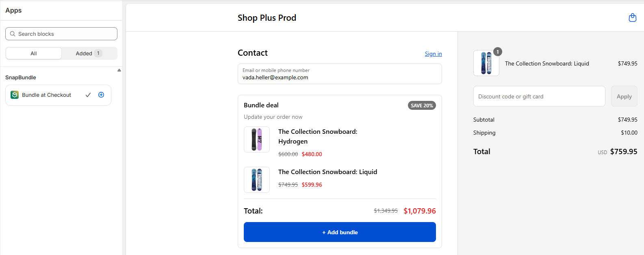Click the discount code or gift card field
Viewport: 644px width, 255px height.
(539, 96)
